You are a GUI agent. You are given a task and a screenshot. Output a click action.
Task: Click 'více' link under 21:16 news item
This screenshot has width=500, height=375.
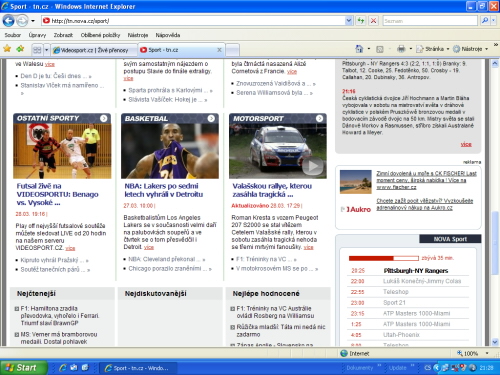pos(466,144)
